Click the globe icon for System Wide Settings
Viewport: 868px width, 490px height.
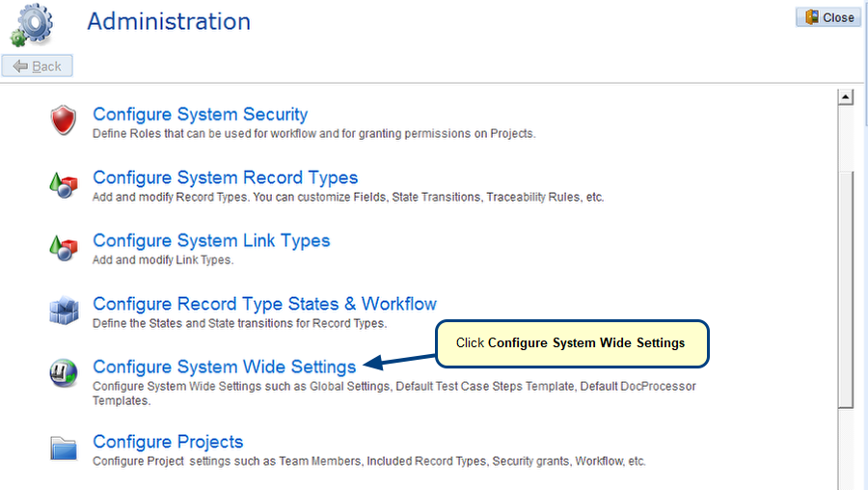coord(63,373)
